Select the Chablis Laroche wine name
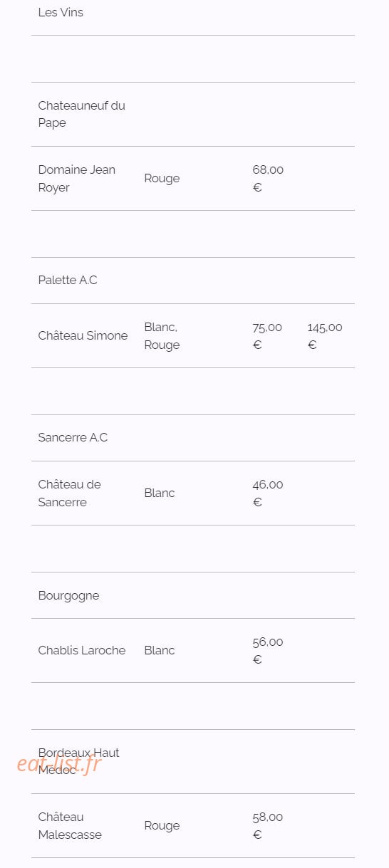 point(82,650)
